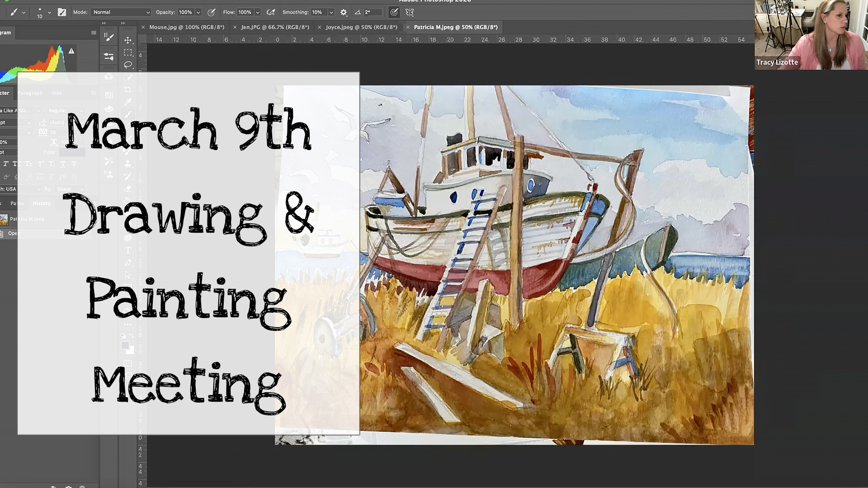Expand the tool preset dropdown arrow
Viewport: 868px width, 488px height.
click(24, 13)
